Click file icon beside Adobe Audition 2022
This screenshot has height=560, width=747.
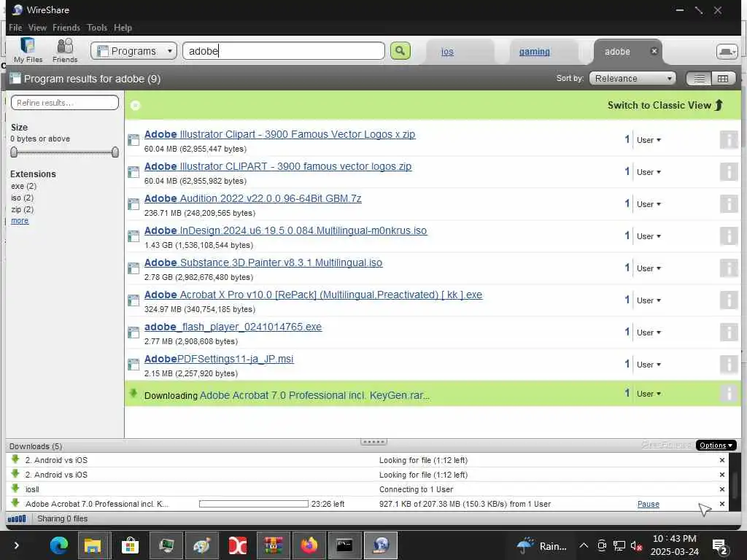click(x=133, y=204)
